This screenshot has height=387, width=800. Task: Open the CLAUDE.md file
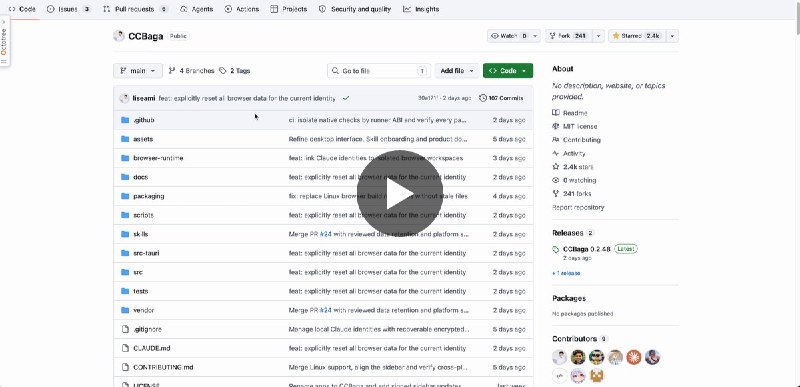coord(152,348)
